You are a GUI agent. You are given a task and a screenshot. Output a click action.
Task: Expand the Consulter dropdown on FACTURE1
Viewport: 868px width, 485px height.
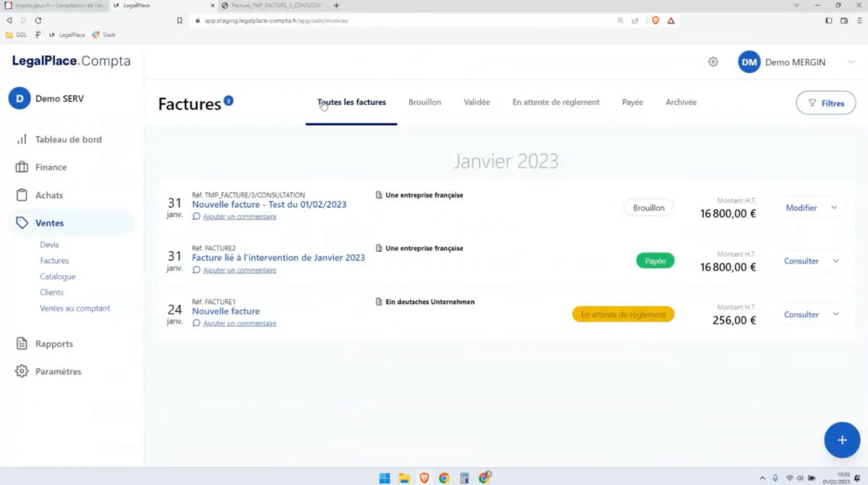[835, 314]
